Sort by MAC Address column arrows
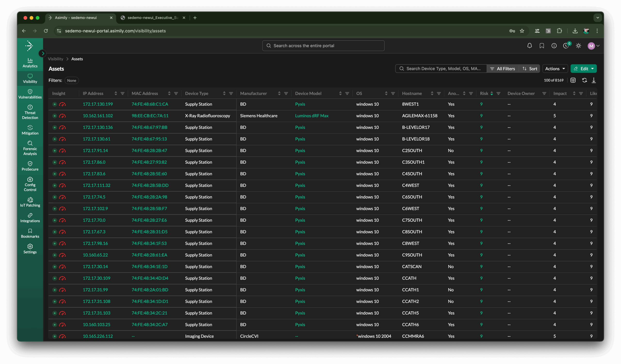Screen dimensions: 621x364 169,94
